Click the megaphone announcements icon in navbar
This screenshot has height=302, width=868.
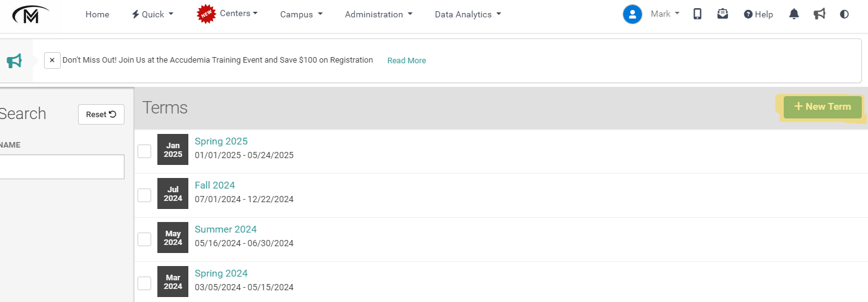click(820, 14)
